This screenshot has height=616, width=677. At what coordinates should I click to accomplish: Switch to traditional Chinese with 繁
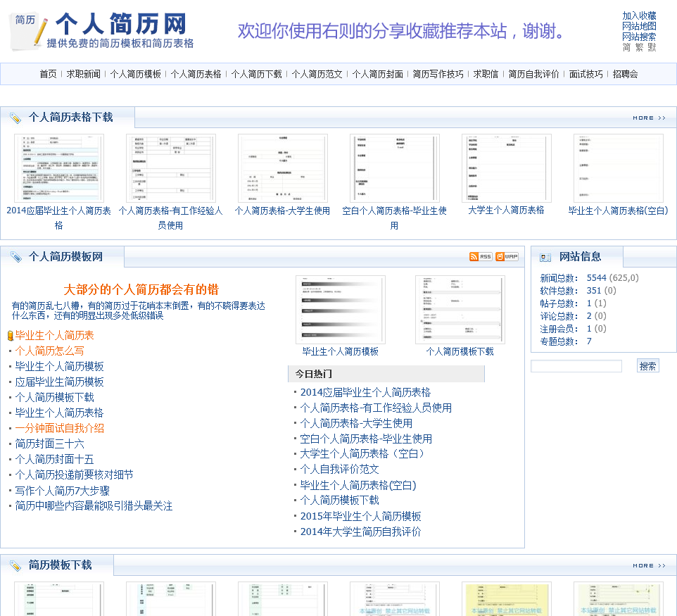coord(640,47)
